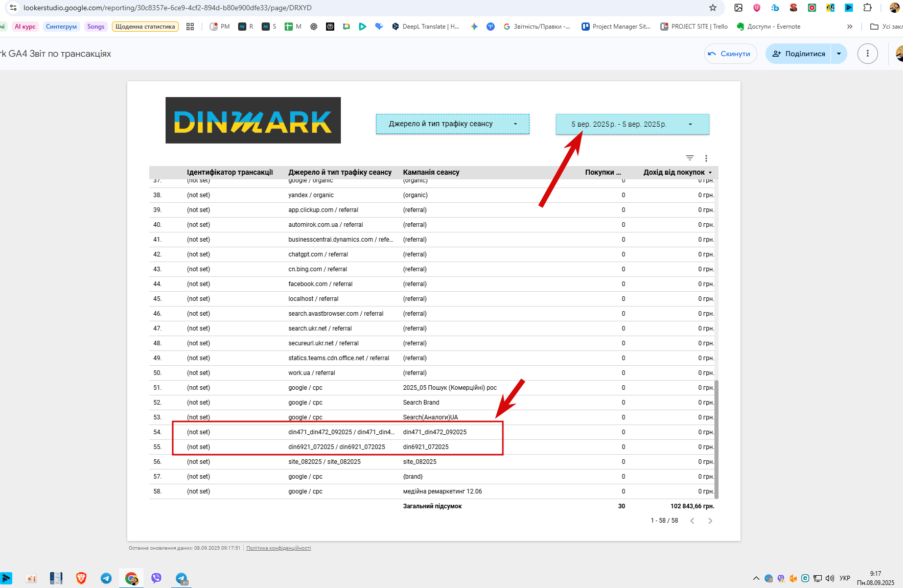Select the Search Brand campaign cell
Viewport: 903px width, 588px height.
421,403
